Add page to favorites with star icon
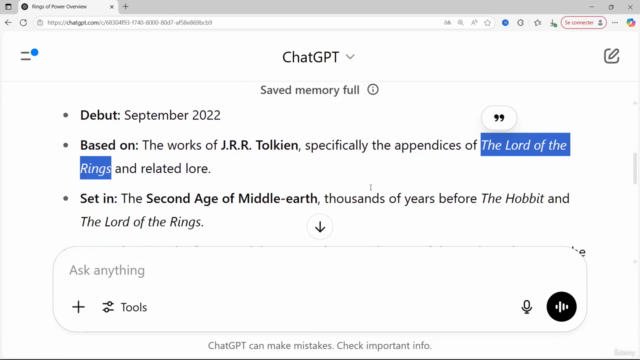 click(487, 22)
